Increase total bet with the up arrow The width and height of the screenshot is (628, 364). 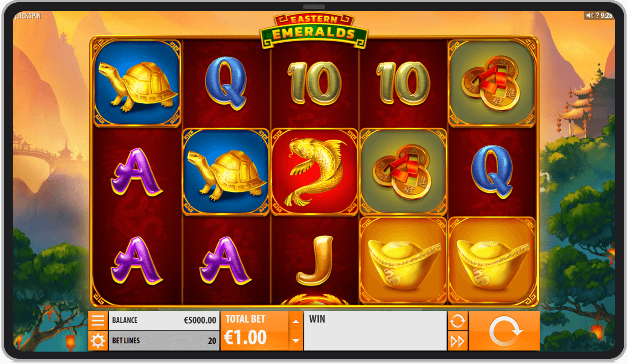point(296,321)
